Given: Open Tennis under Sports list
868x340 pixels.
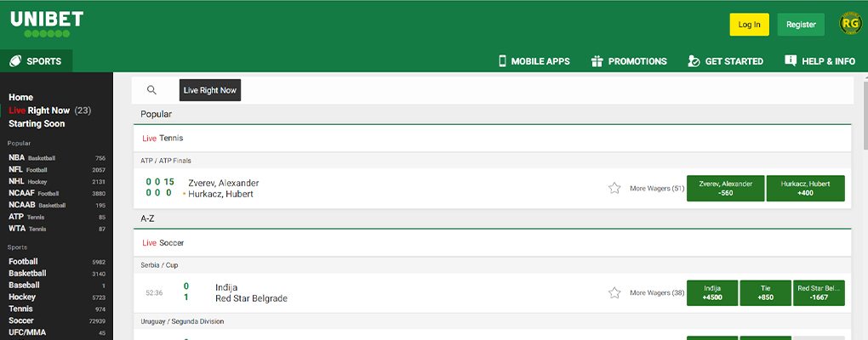Looking at the screenshot, I should [x=56, y=309].
